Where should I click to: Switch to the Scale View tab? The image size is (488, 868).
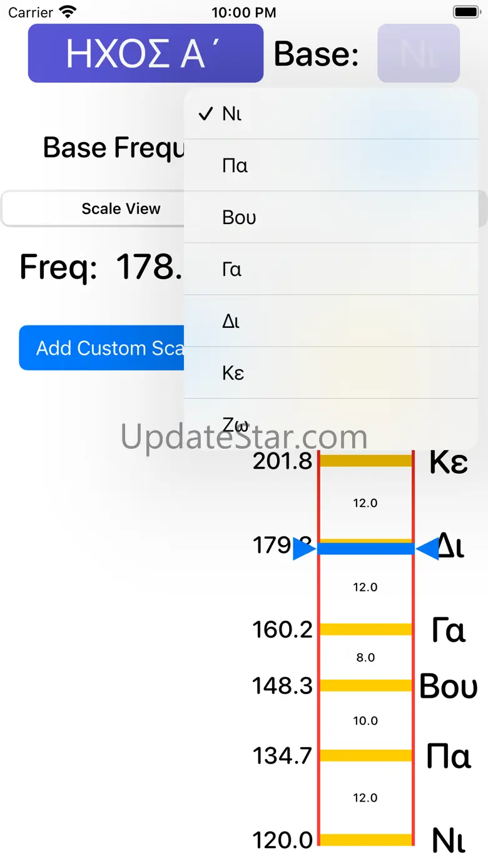coord(121,209)
